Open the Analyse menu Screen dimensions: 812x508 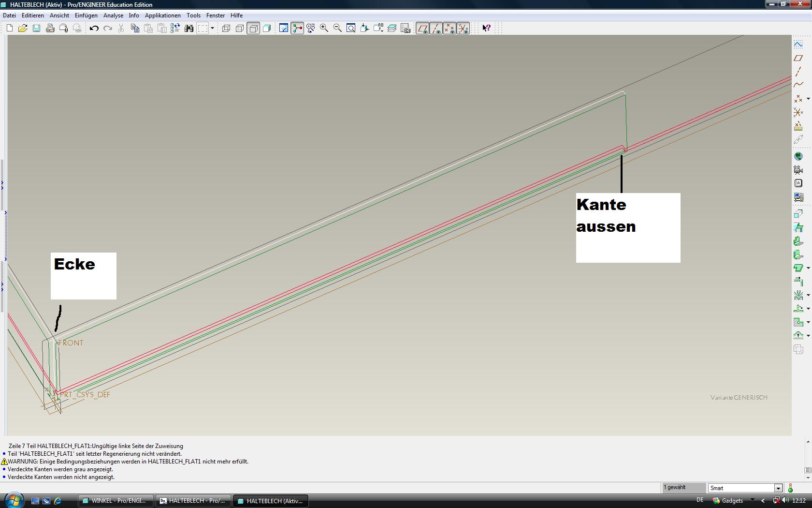113,15
